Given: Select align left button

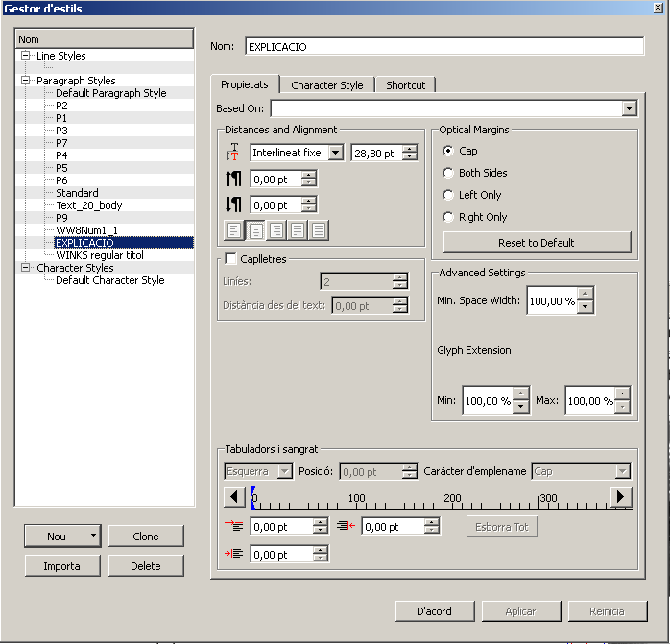Looking at the screenshot, I should (x=234, y=230).
